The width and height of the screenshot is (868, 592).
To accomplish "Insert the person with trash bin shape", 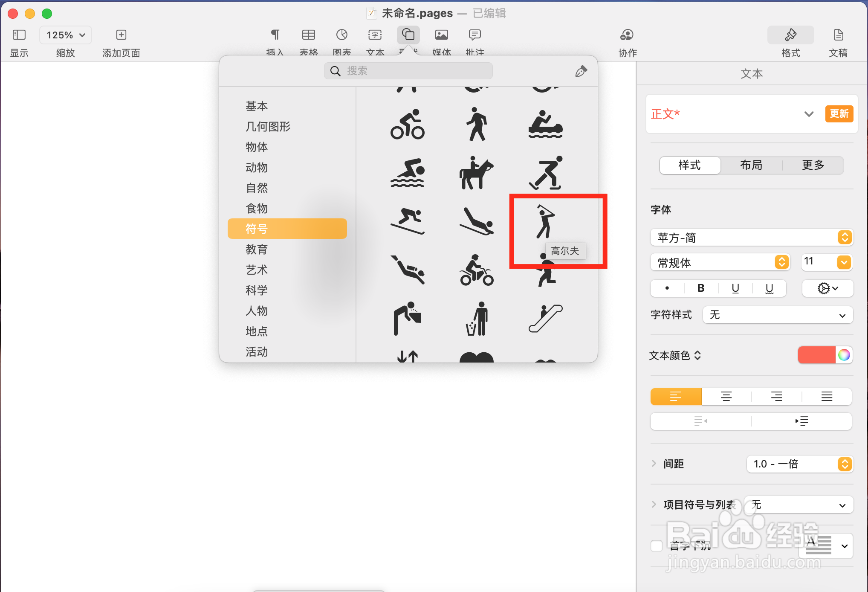I will coord(477,318).
